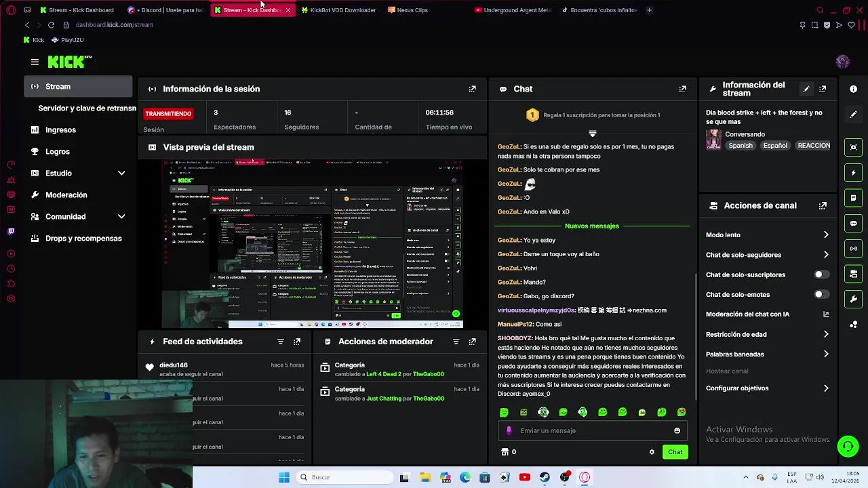The width and height of the screenshot is (868, 488).
Task: Click the info circle icon in right rail
Action: [853, 89]
